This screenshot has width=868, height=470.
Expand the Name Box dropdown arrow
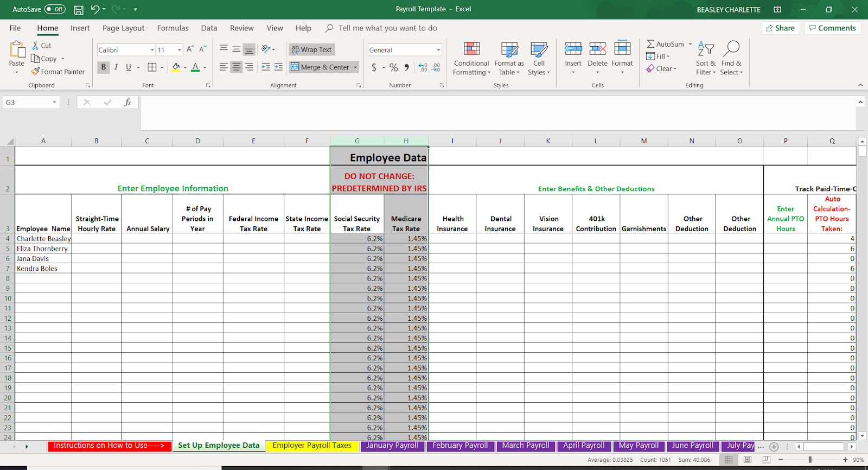point(54,103)
